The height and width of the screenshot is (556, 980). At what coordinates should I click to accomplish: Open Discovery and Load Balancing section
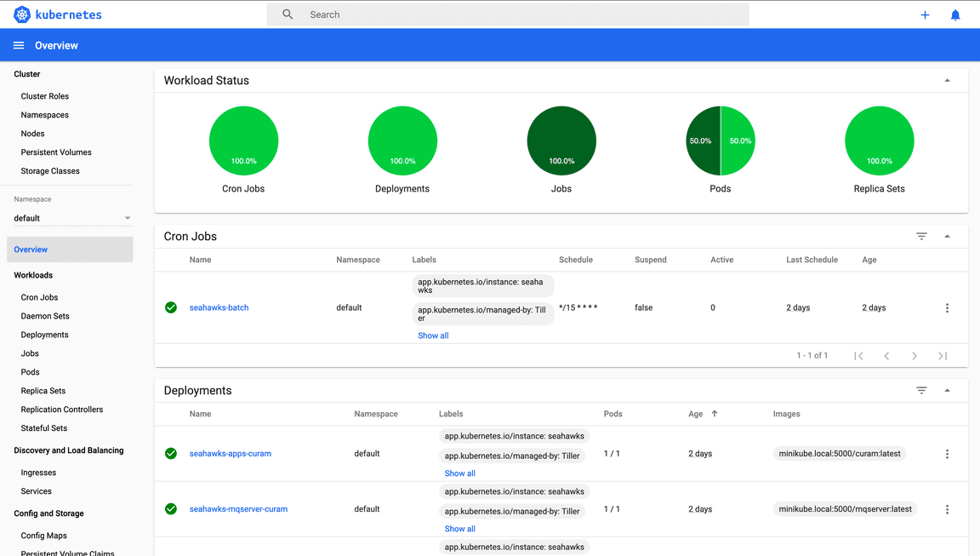[x=69, y=450]
